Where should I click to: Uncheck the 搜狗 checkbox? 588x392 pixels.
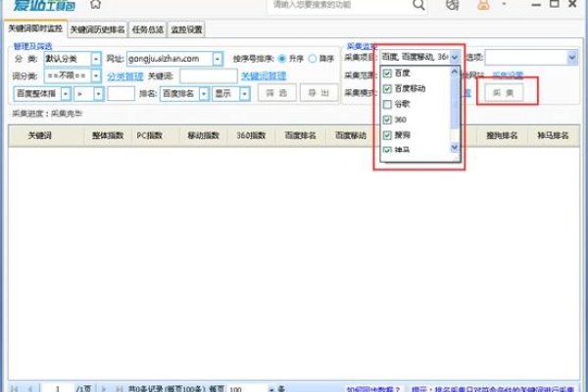[387, 135]
